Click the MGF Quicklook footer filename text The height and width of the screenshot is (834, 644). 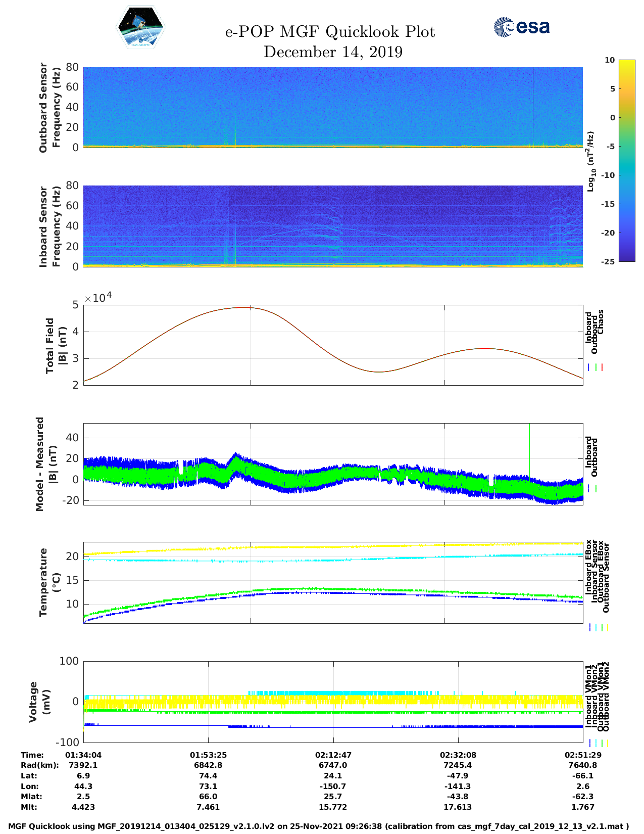tap(318, 826)
